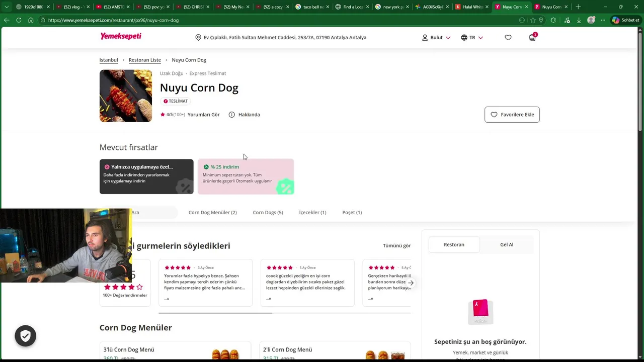Click the location permission icon in address bar
Screen dimensions: 644x362
[x=541, y=20]
